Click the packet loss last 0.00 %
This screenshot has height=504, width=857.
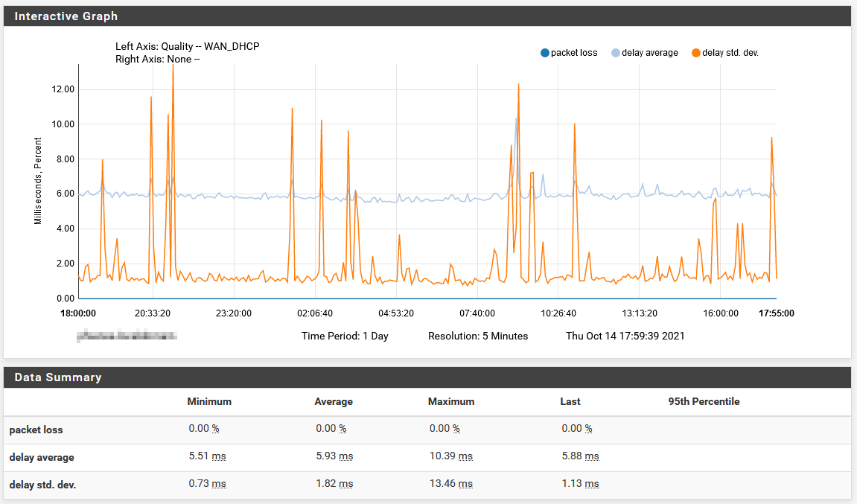(576, 429)
